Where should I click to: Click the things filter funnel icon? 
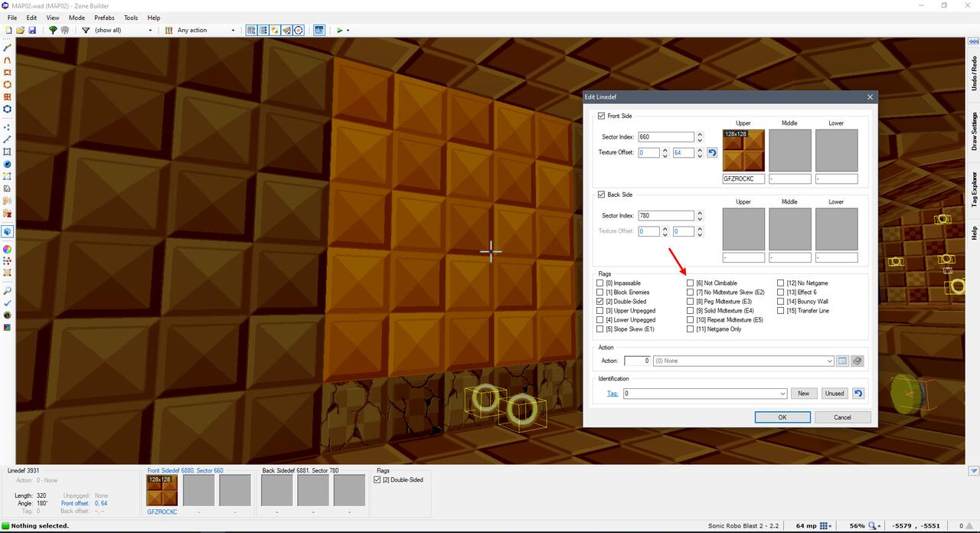pyautogui.click(x=86, y=30)
